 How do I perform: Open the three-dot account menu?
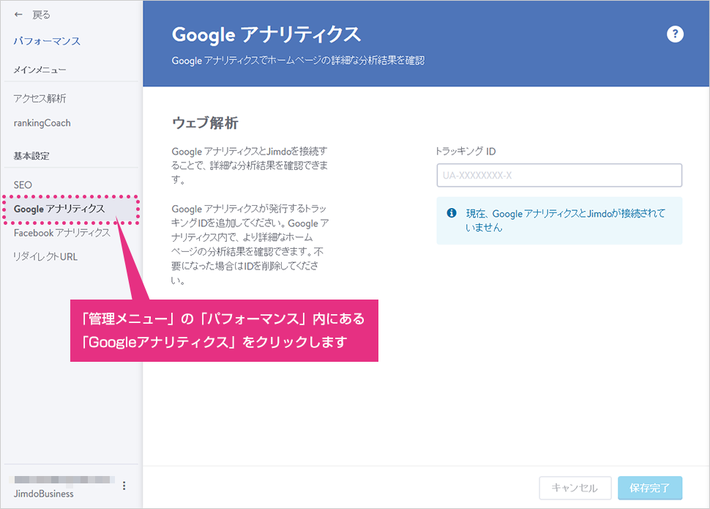tap(124, 486)
